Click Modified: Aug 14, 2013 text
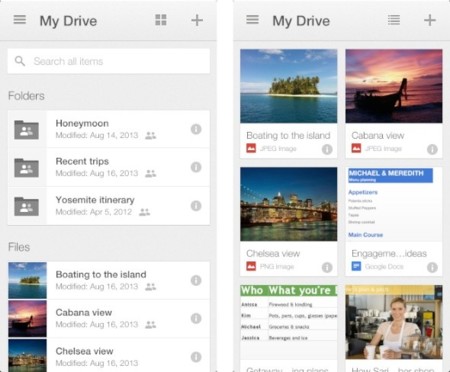This screenshot has height=372, width=450. click(x=97, y=135)
